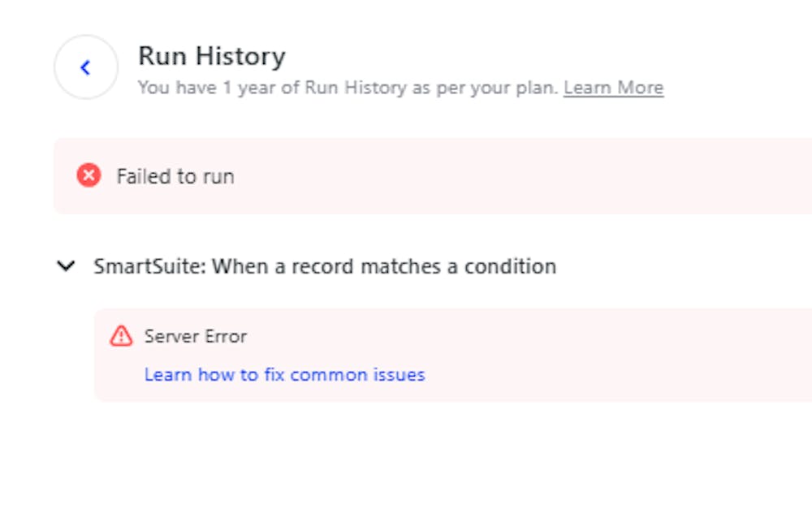
Task: Click the Run History page title
Action: (213, 56)
